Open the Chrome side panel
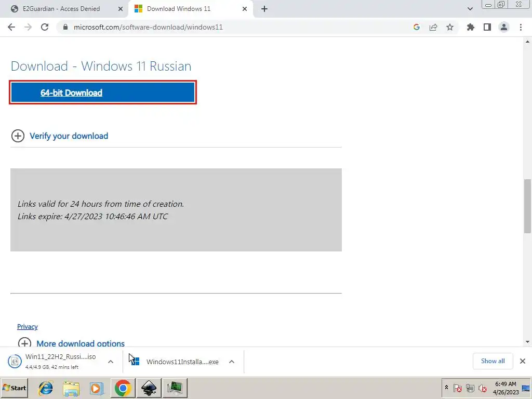Viewport: 532px width, 399px height. [487, 27]
